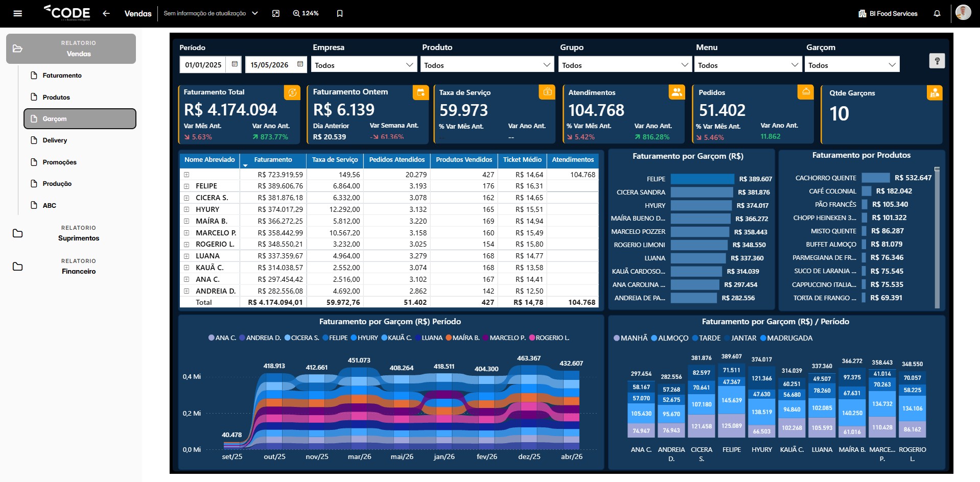Open the Faturamento report page
Screen dimensions: 980x482
[x=80, y=76]
